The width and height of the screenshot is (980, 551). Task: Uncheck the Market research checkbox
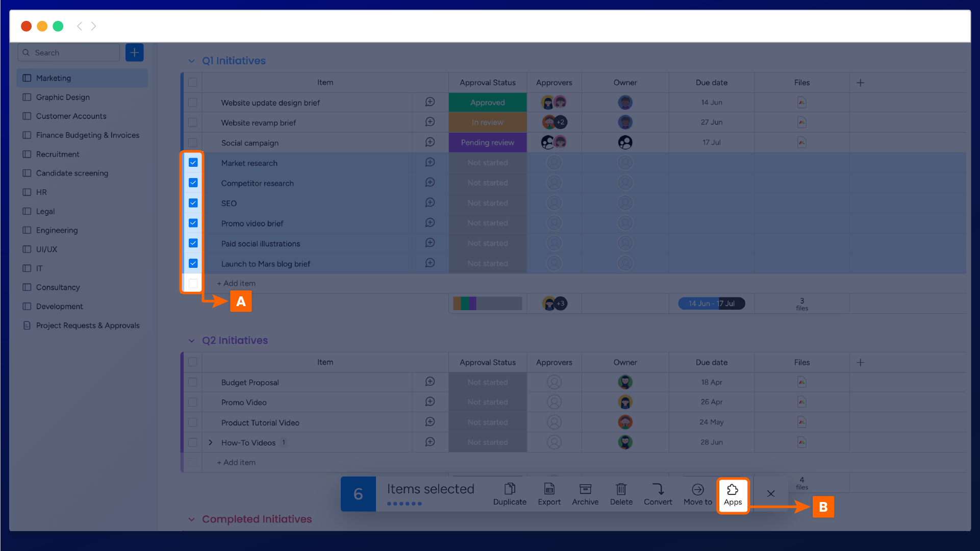coord(193,163)
